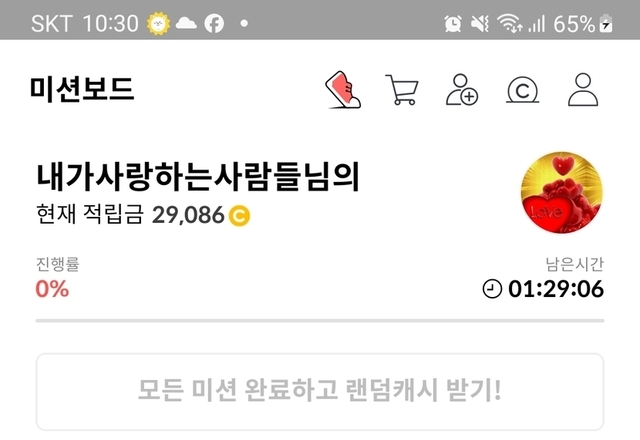Tap the 미션보드 header title
Image resolution: width=640 pixels, height=440 pixels.
pos(82,89)
